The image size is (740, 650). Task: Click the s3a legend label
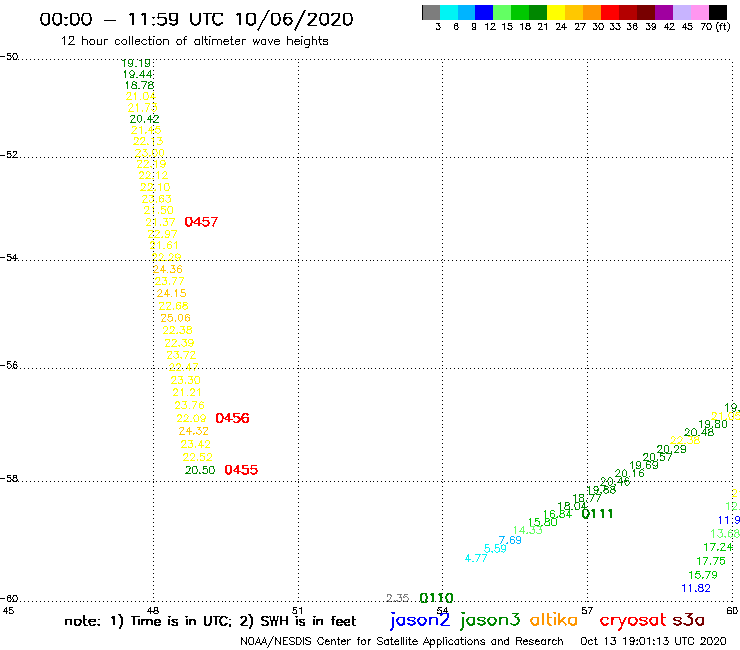[x=689, y=620]
